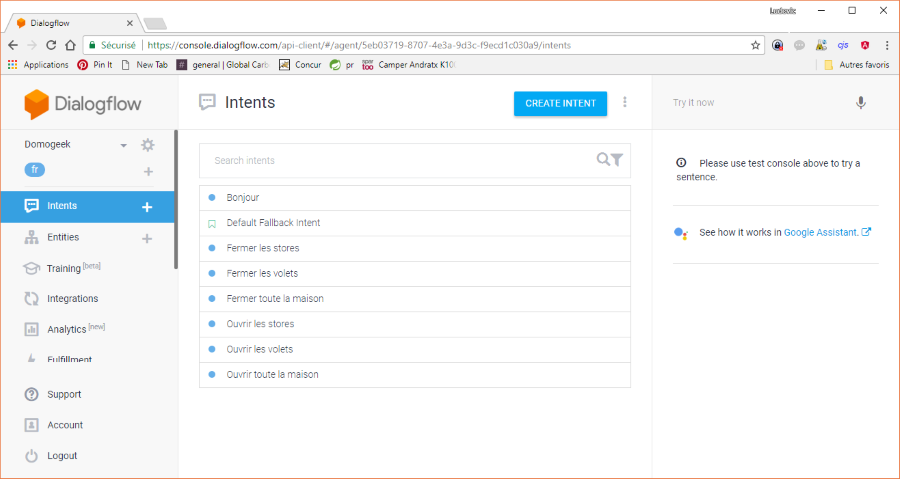This screenshot has height=479, width=900.
Task: Click the cjs extension icon
Action: click(x=843, y=45)
